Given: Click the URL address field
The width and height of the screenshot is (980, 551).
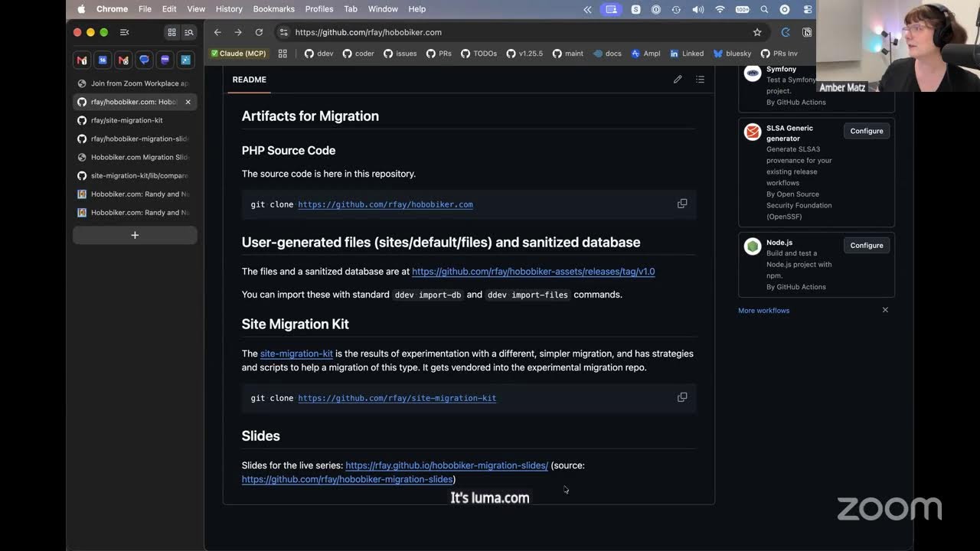Looking at the screenshot, I should click(517, 32).
